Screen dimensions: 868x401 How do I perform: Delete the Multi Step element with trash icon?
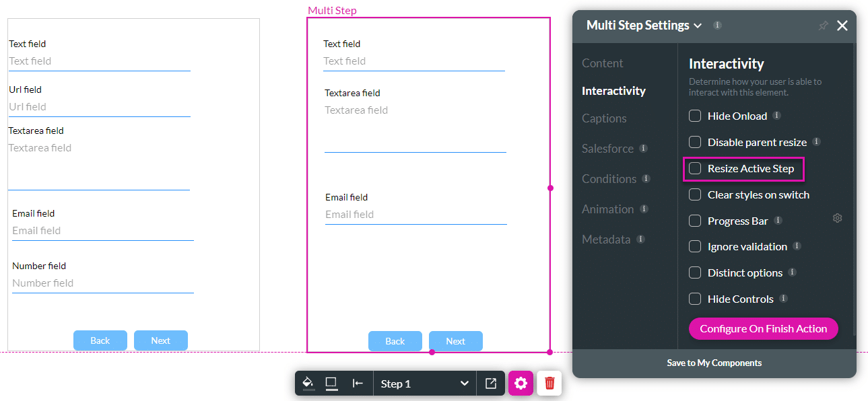(549, 383)
